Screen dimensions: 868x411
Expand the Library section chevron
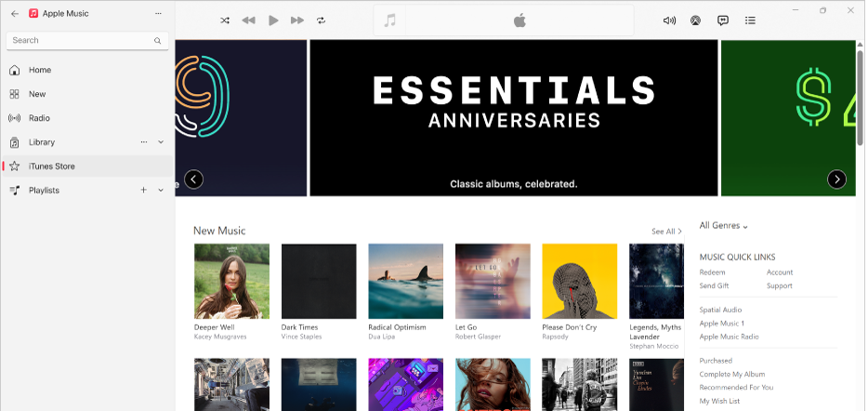(x=161, y=142)
